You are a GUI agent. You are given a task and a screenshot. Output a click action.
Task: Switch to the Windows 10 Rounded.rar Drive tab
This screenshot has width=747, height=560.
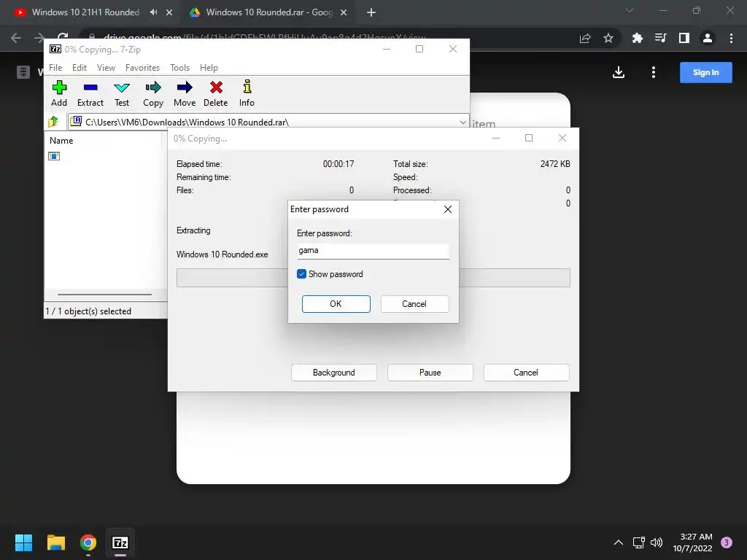tap(269, 12)
